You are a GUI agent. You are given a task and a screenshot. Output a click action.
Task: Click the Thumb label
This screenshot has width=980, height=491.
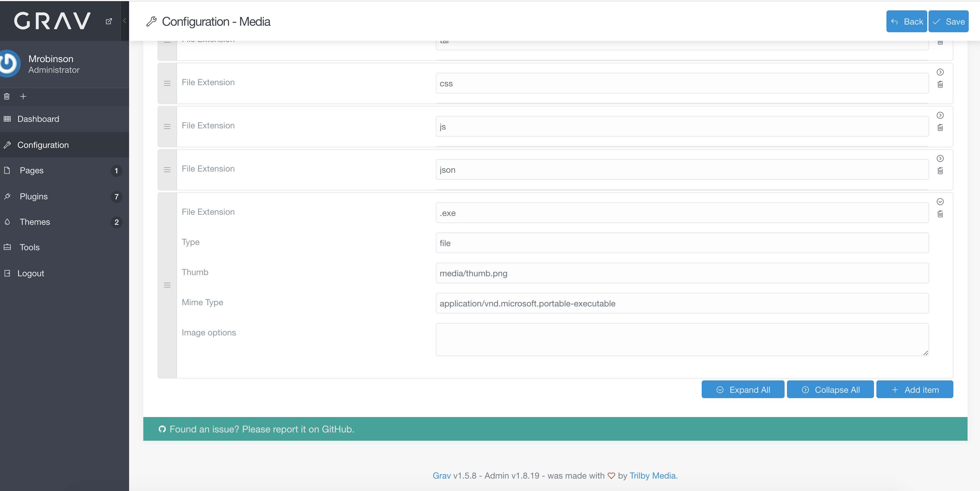(x=195, y=272)
